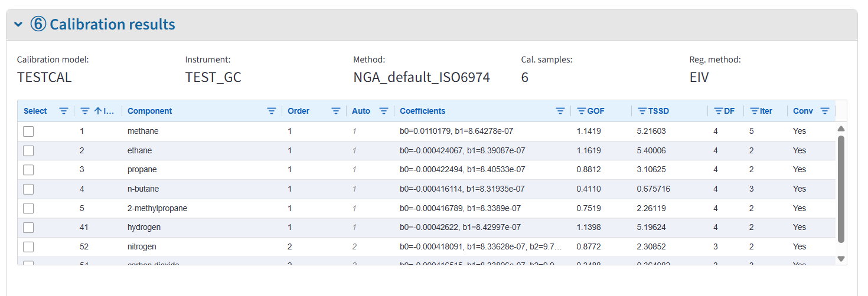Click the index cell '52'
Image resolution: width=868 pixels, height=296 pixels.
pyautogui.click(x=84, y=246)
